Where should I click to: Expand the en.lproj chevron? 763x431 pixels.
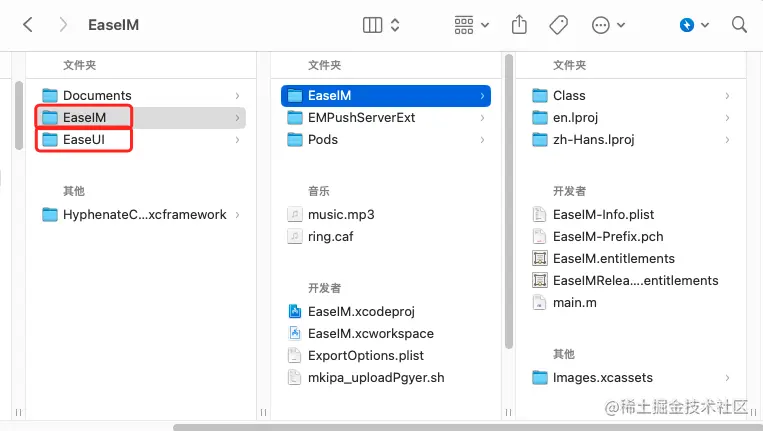(727, 118)
